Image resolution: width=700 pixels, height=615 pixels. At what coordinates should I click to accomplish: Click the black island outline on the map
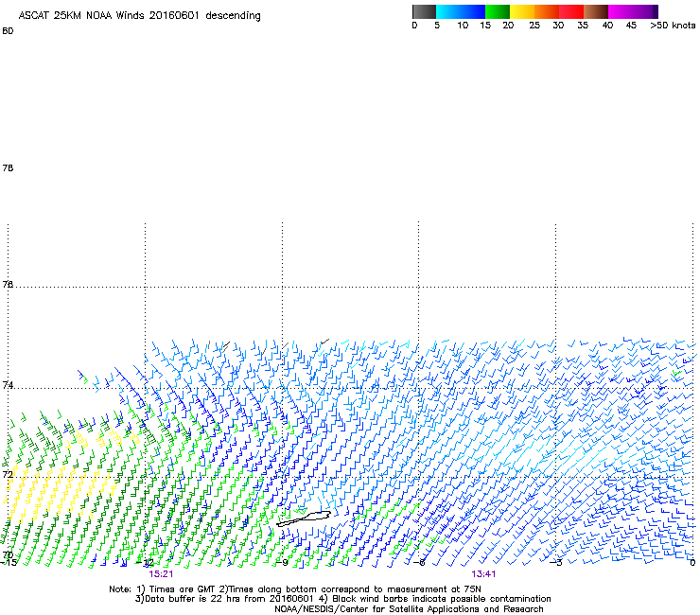click(304, 518)
